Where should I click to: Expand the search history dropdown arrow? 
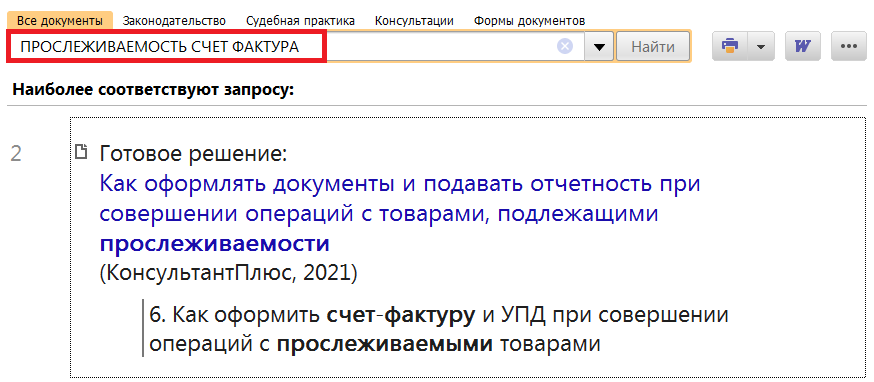click(599, 47)
